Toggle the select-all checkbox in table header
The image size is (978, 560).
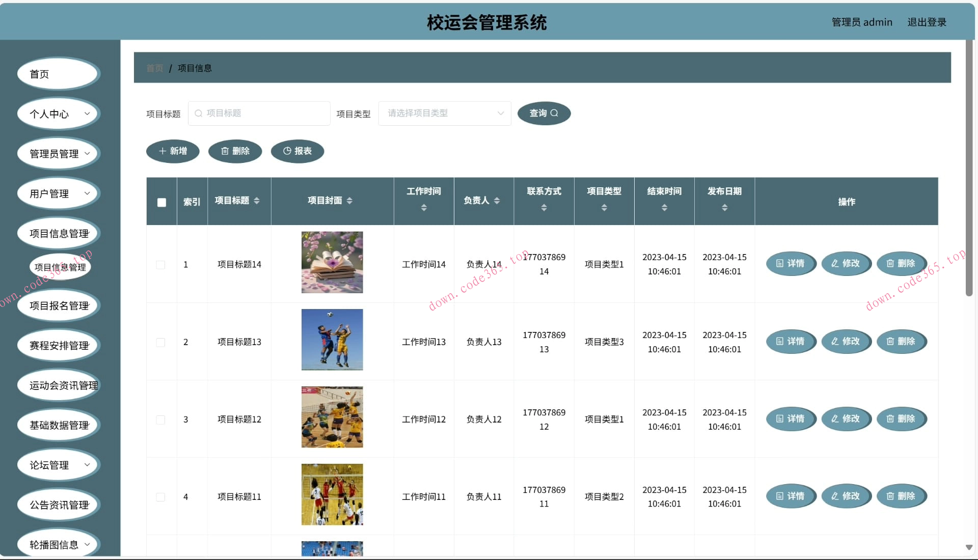pos(161,202)
